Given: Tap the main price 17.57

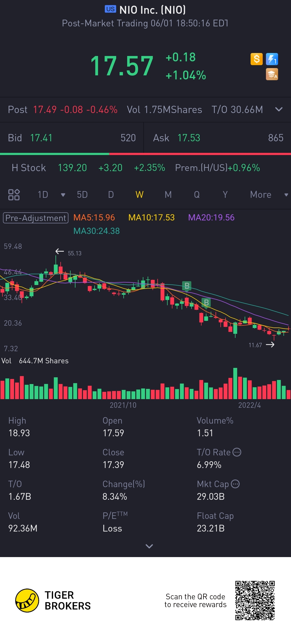Looking at the screenshot, I should click(122, 66).
